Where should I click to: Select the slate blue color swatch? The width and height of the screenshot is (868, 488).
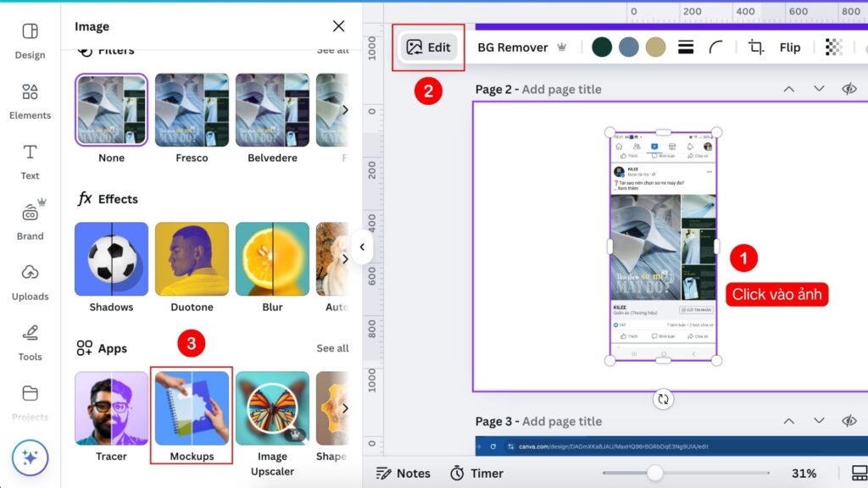629,47
